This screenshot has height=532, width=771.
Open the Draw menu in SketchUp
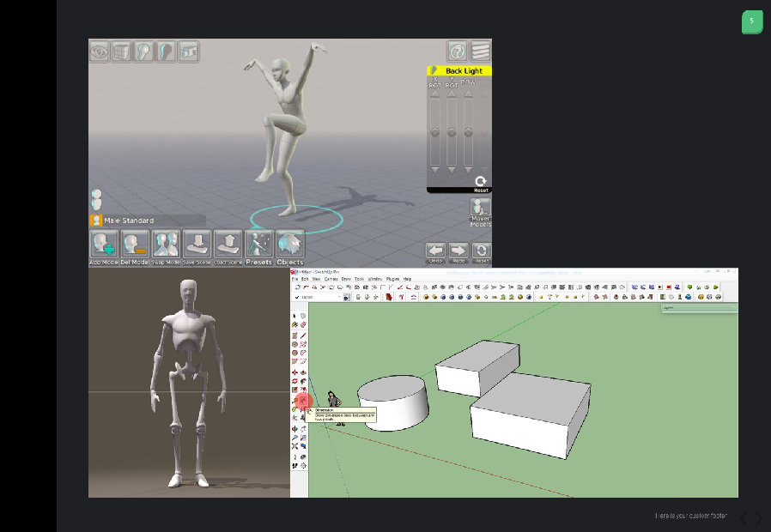tap(346, 279)
